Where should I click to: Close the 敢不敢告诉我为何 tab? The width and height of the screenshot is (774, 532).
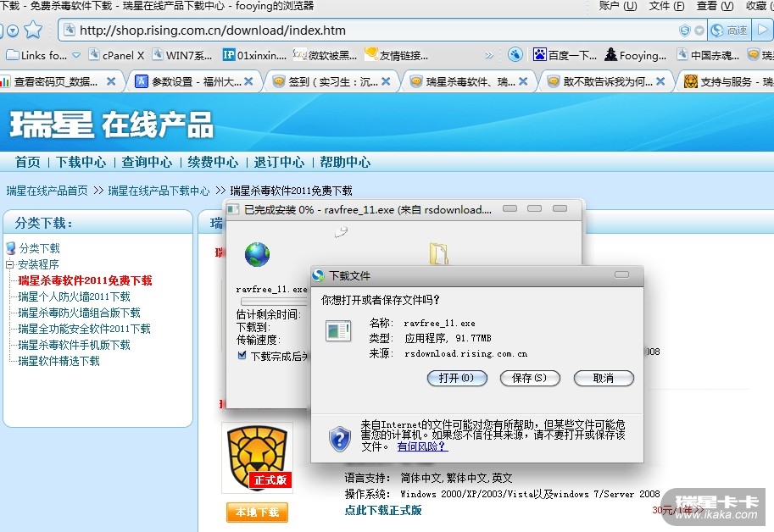[660, 81]
